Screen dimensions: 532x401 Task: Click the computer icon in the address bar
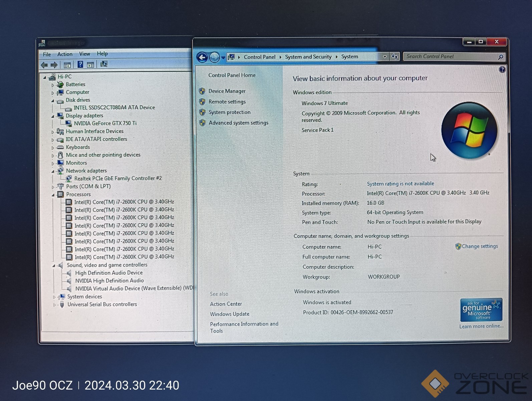tap(231, 57)
